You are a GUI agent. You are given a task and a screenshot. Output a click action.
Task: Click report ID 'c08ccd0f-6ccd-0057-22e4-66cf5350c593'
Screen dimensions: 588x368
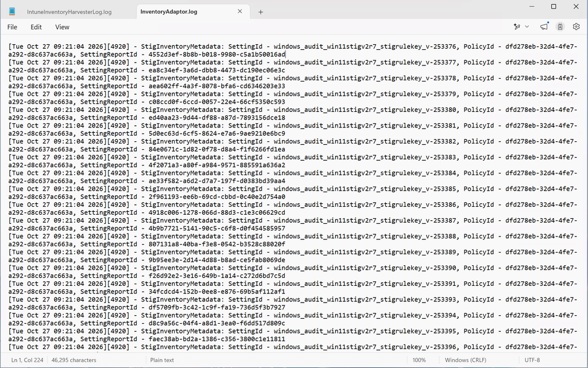(x=216, y=102)
